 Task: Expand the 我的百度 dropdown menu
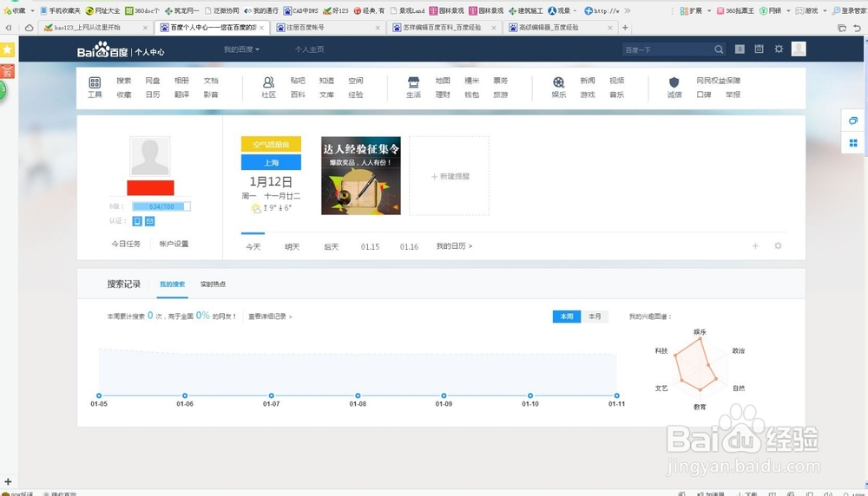[x=241, y=49]
